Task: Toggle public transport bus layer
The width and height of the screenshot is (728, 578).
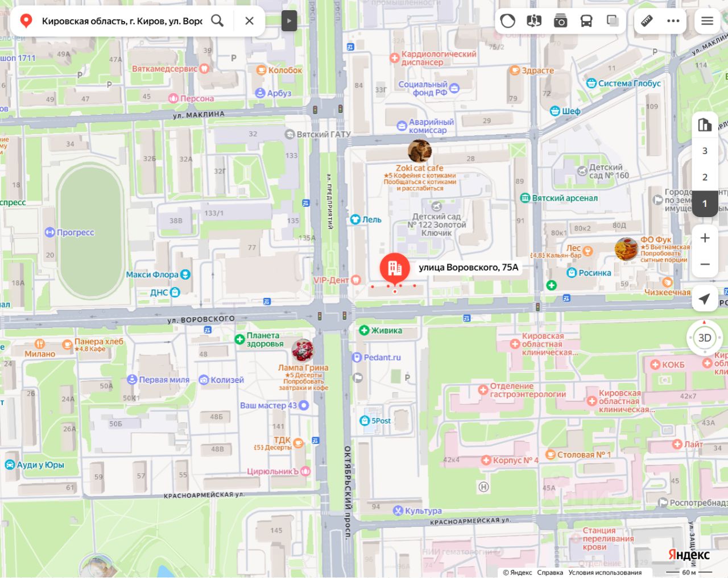Action: point(586,21)
